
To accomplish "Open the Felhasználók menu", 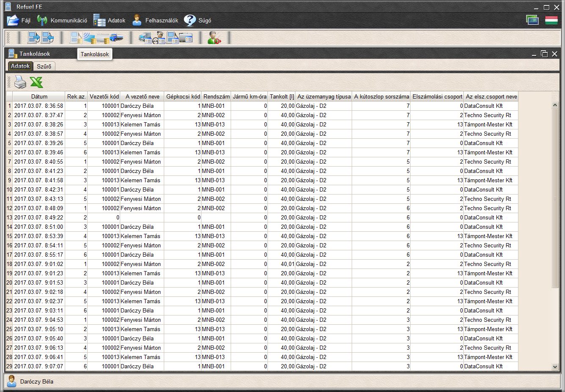I will tap(155, 20).
